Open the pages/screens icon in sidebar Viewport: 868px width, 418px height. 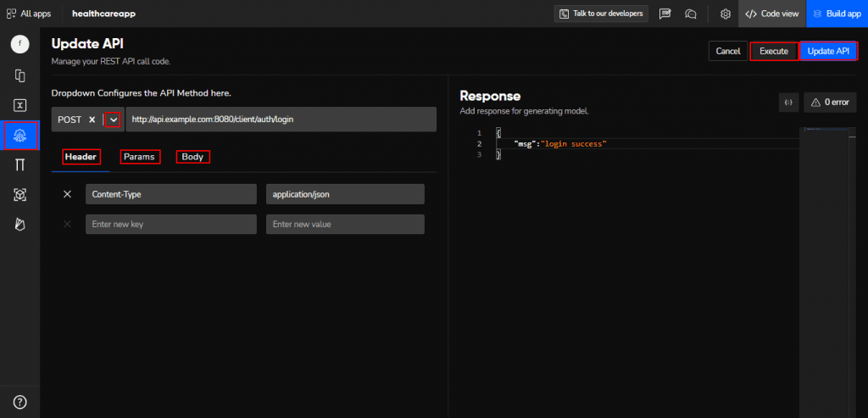click(20, 75)
